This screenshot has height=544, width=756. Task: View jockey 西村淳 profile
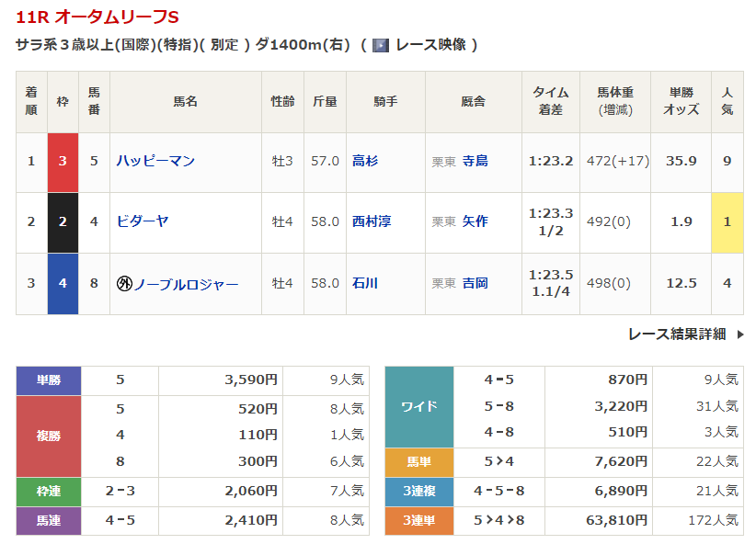(x=372, y=221)
